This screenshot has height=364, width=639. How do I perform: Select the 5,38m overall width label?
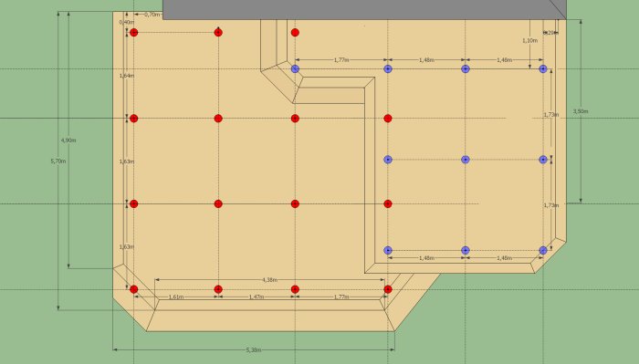coord(254,349)
